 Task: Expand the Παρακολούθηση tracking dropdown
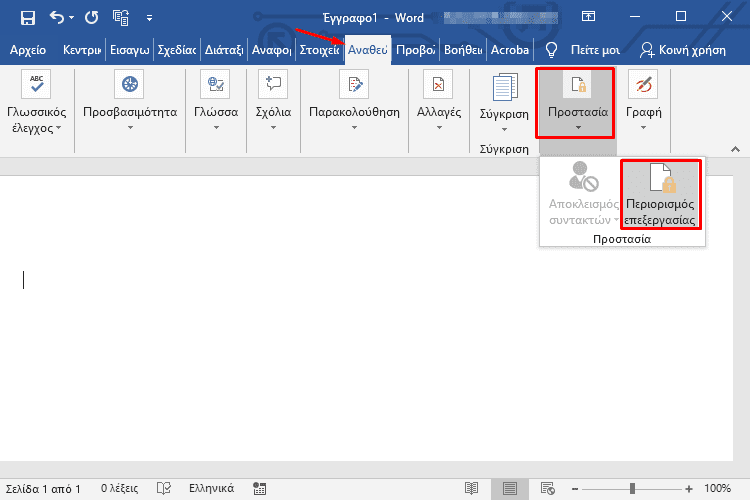click(x=354, y=127)
